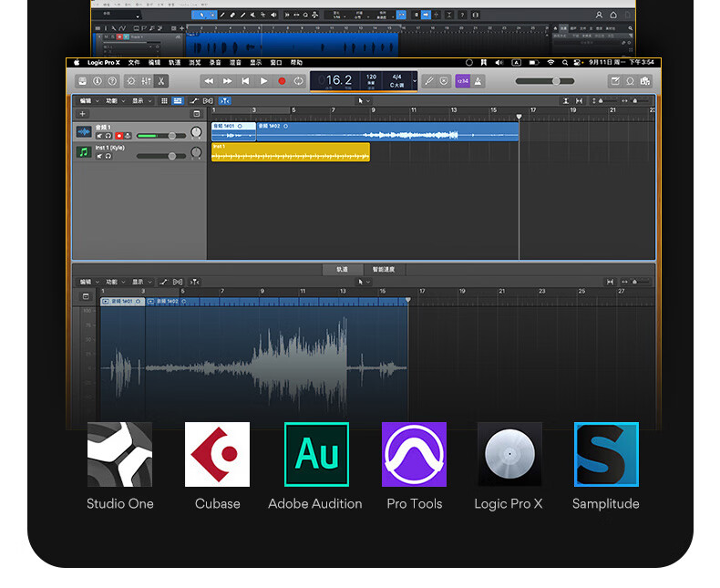Expand the 功能 dropdown in tracks area
The image size is (720, 588).
click(x=113, y=100)
